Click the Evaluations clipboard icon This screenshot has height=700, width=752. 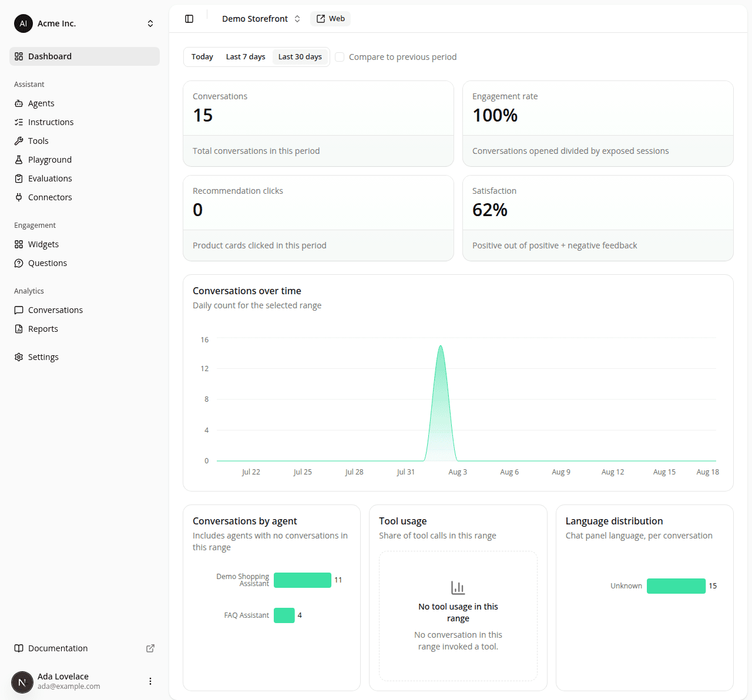click(x=19, y=179)
